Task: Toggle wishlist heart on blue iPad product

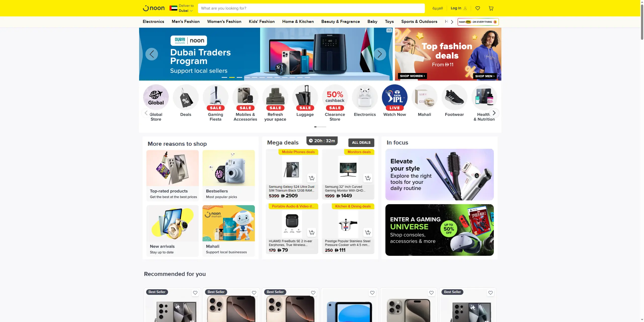Action: point(372,293)
